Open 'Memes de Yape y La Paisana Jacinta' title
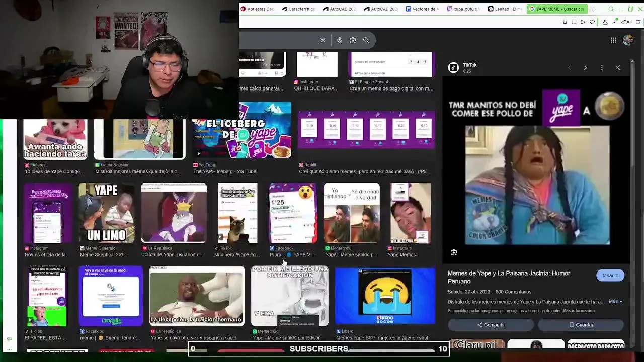The height and width of the screenshot is (362, 644). click(509, 277)
